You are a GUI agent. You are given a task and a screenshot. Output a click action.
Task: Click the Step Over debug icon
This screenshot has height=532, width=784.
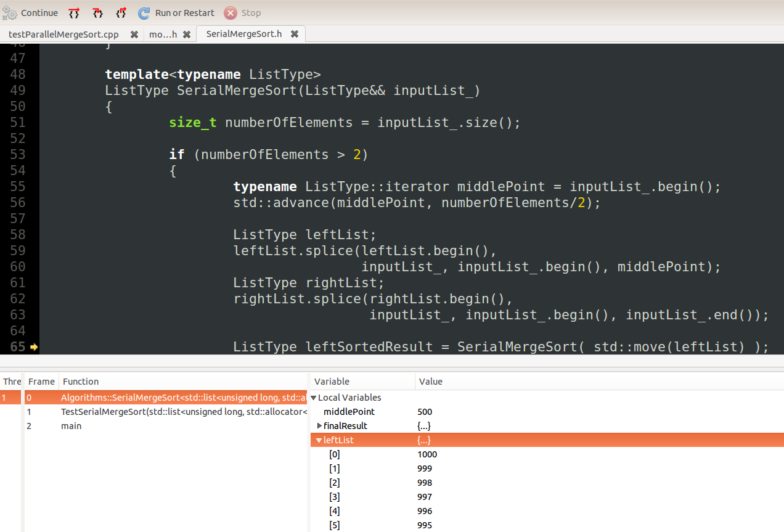click(x=73, y=12)
